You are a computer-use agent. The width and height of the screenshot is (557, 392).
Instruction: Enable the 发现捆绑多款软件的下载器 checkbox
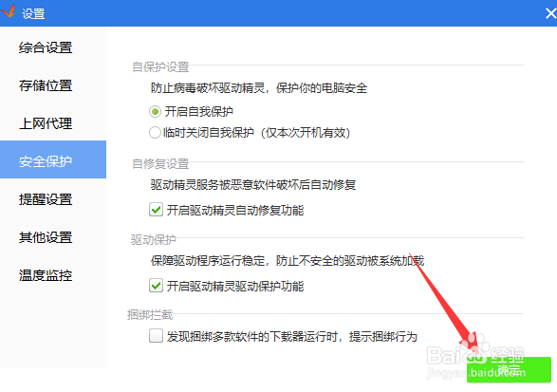156,335
